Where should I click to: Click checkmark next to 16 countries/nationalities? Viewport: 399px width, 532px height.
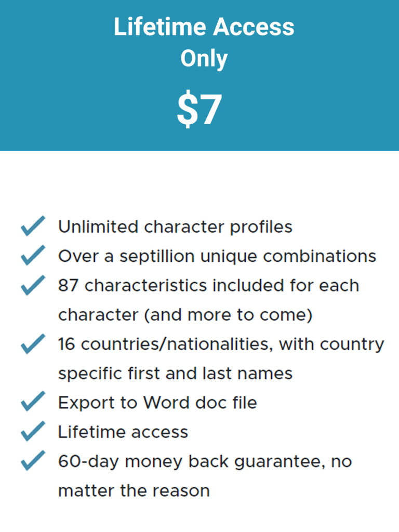pos(33,344)
